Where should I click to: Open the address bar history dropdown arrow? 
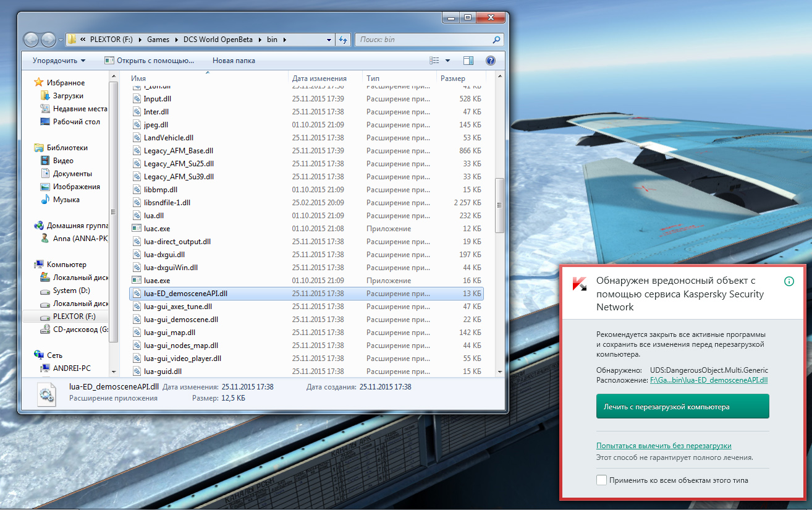(329, 40)
